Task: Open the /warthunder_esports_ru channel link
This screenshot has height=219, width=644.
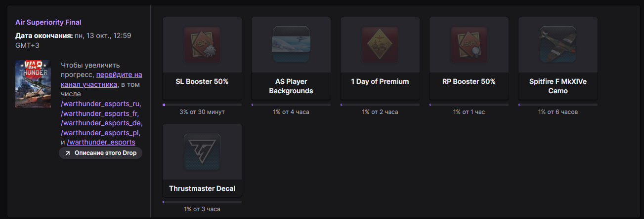Action: 101,104
